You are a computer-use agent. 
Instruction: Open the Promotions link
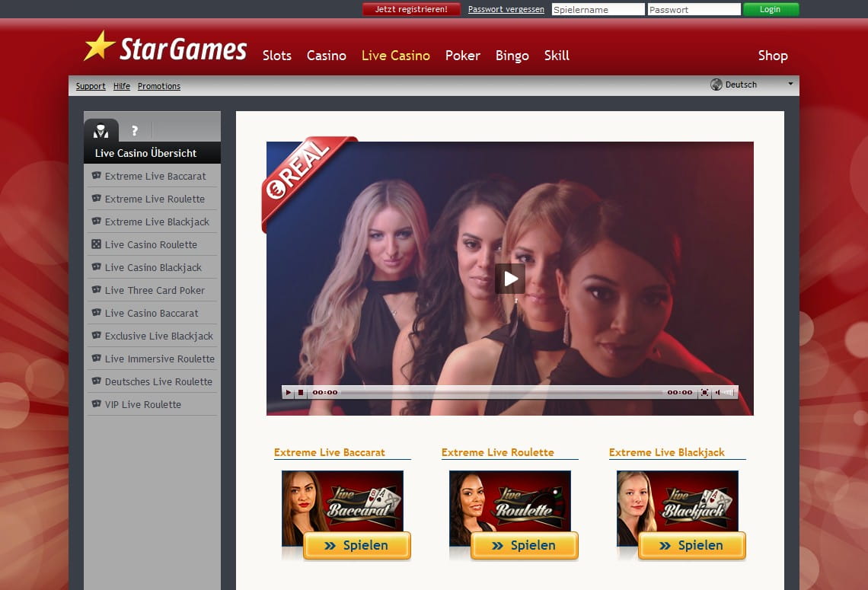point(159,86)
